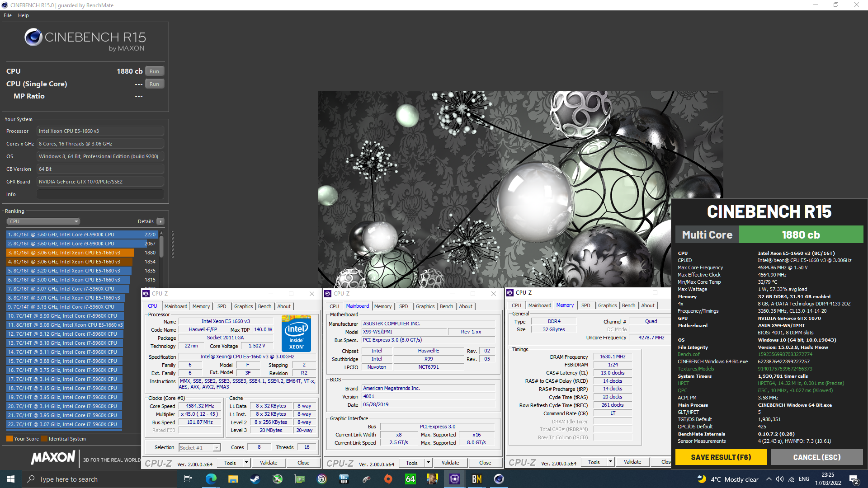The width and height of the screenshot is (868, 488).
Task: Click the taskbar clock showing 23:25
Action: [x=828, y=479]
